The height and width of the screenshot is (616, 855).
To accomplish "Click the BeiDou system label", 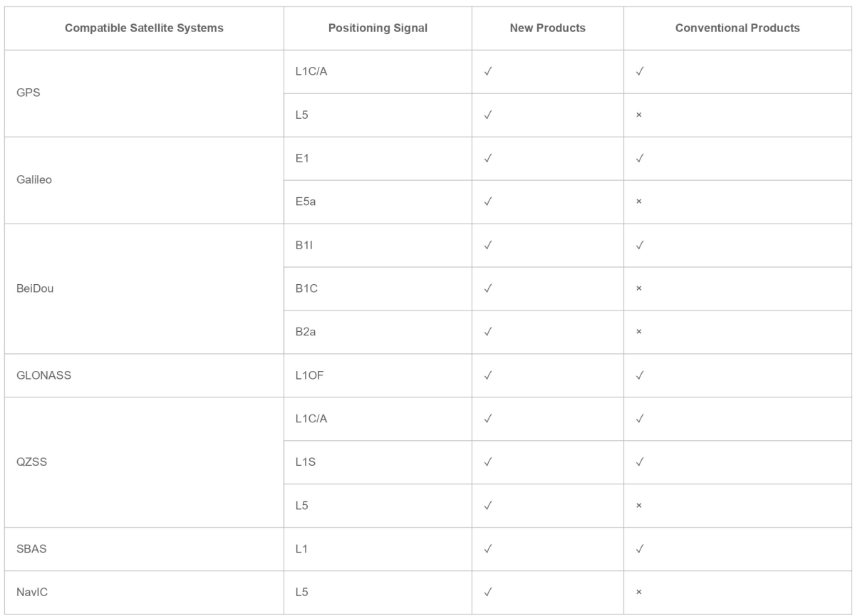I will 34,289.
